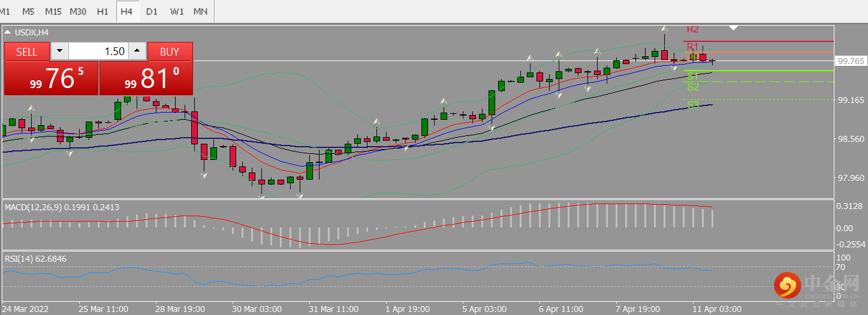This screenshot has width=868, height=315.
Task: Decrease lot volume with down arrow
Action: [x=59, y=52]
